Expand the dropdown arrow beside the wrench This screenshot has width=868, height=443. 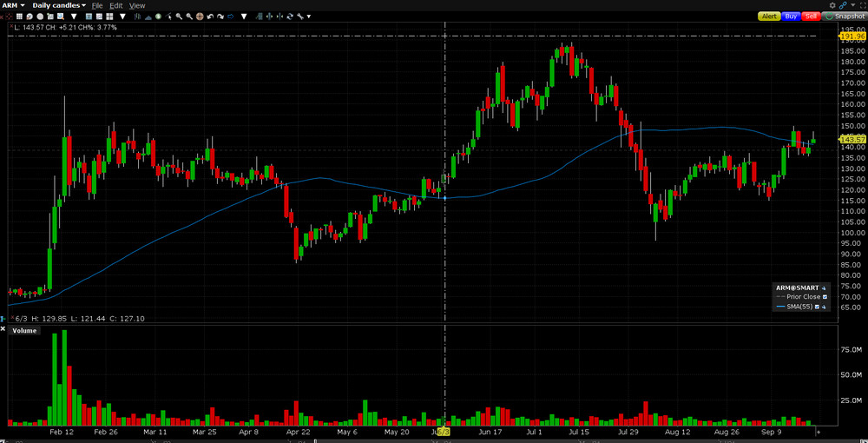click(x=309, y=16)
